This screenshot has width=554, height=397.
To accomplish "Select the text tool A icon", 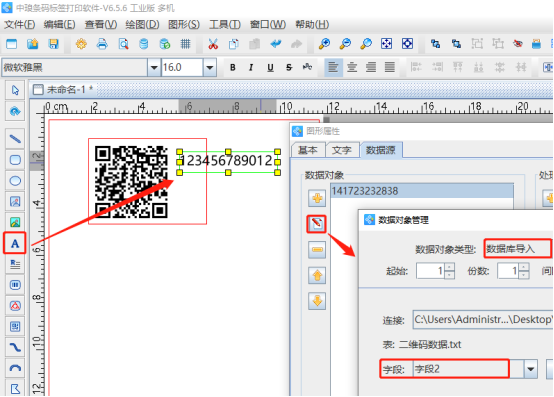I will click(15, 243).
